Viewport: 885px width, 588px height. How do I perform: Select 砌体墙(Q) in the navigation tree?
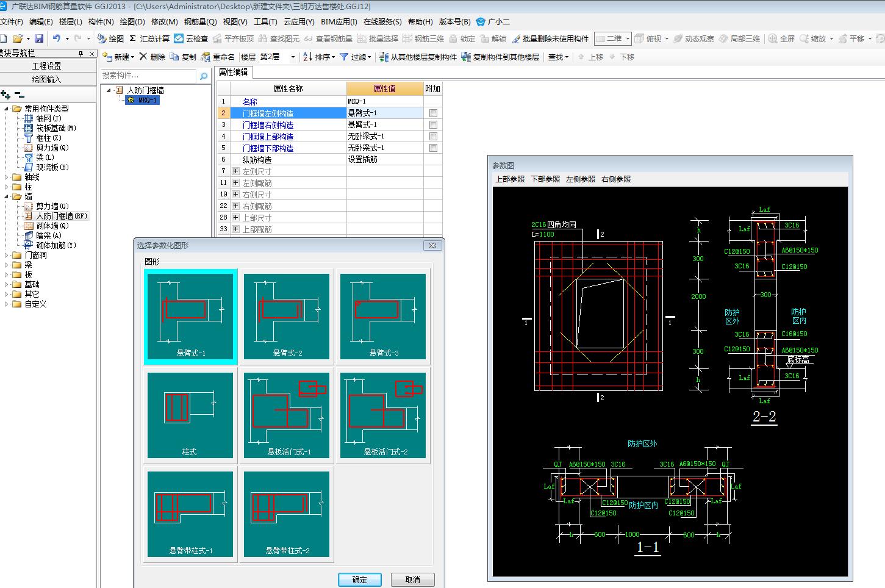pos(52,226)
